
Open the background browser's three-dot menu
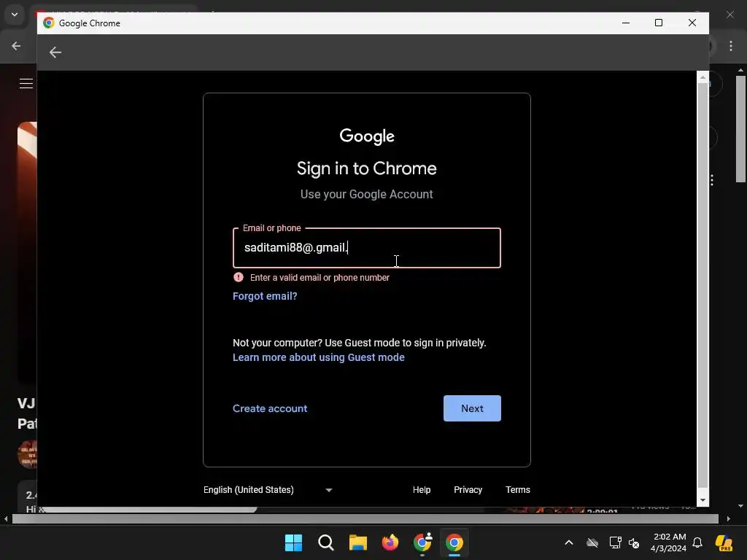click(731, 46)
